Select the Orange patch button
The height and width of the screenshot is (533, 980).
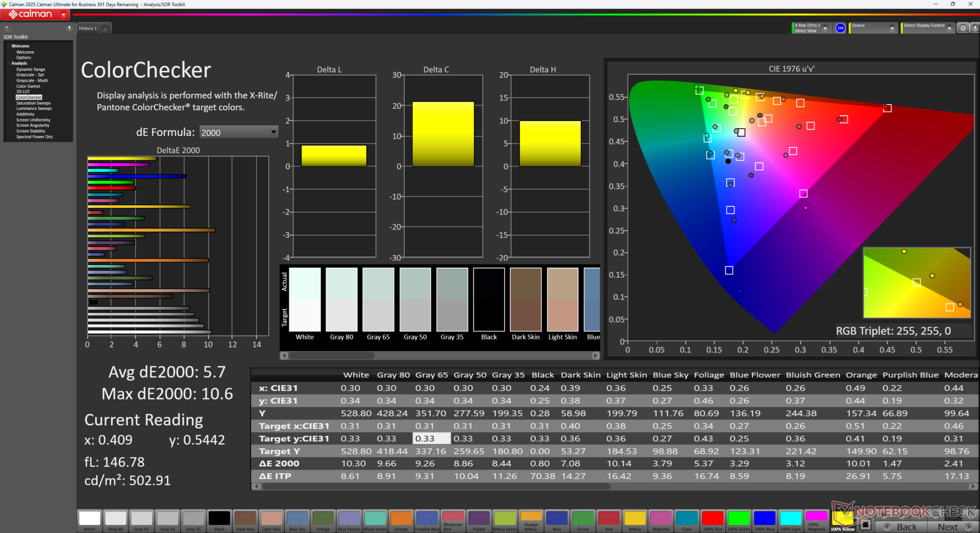[x=401, y=521]
